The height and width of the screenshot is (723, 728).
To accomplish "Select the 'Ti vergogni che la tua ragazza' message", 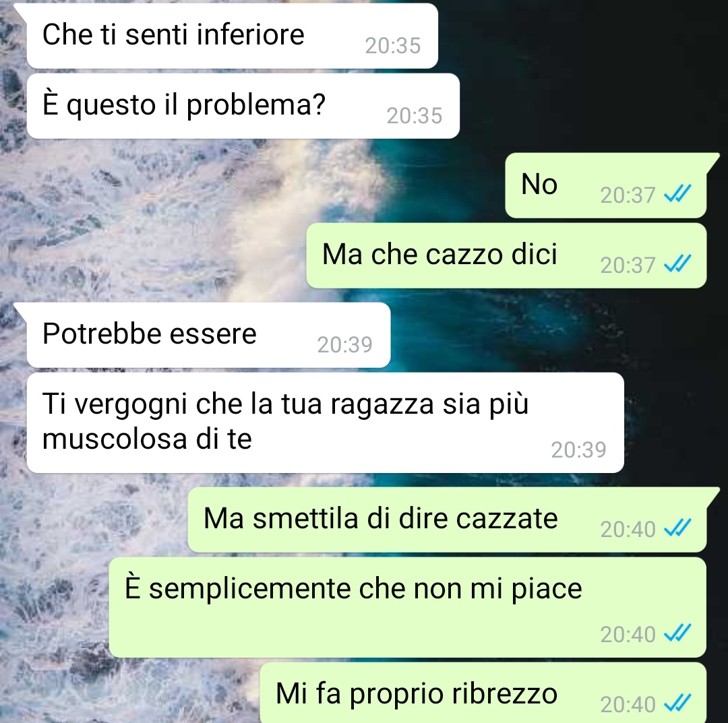I will (325, 422).
